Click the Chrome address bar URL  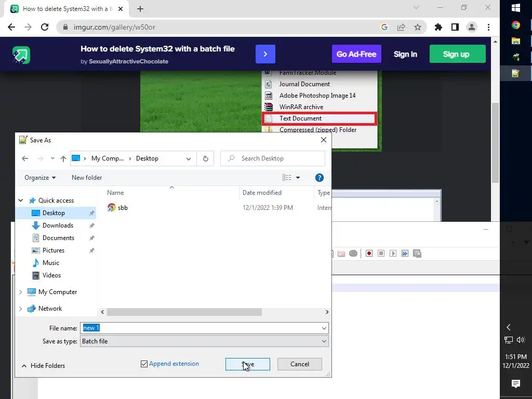[x=114, y=27]
